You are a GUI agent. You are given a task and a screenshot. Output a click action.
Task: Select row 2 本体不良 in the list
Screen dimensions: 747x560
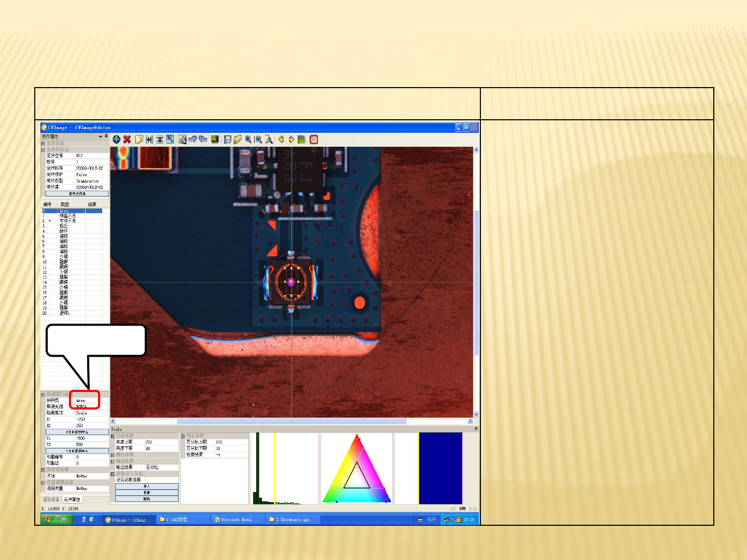[72, 221]
